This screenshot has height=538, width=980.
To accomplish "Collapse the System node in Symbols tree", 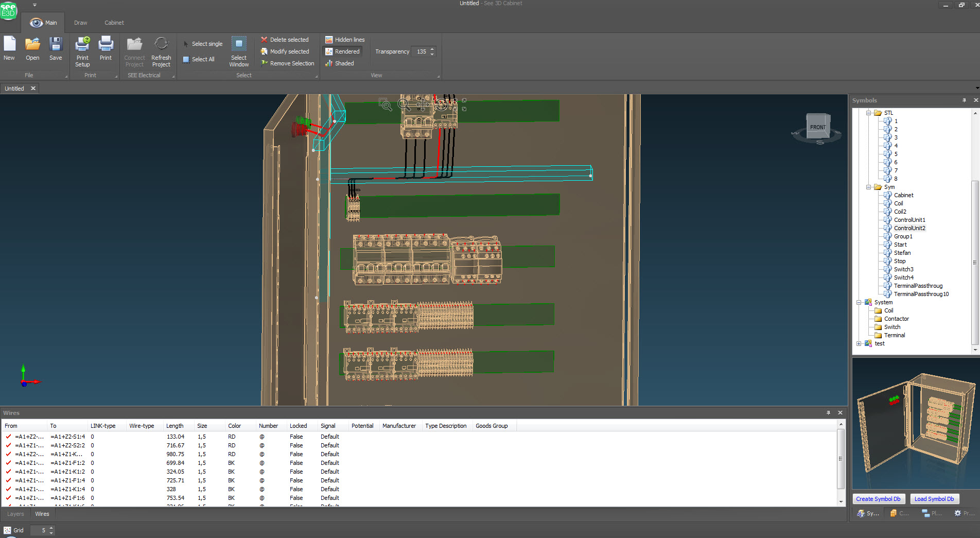I will point(859,302).
